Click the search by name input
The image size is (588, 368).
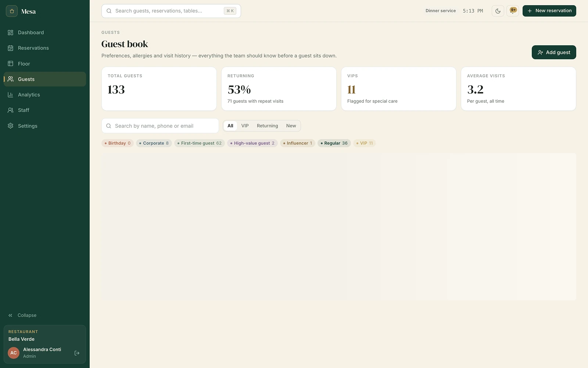pos(160,126)
